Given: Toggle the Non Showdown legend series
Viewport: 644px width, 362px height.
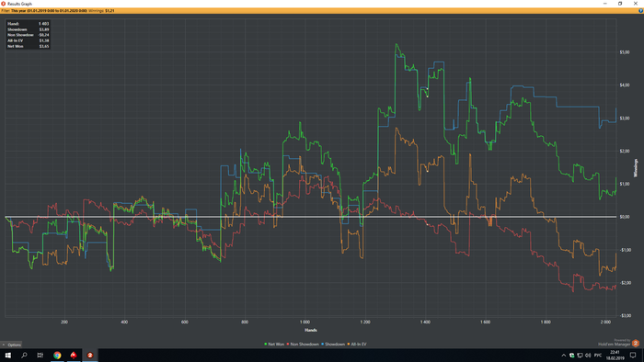Looking at the screenshot, I should [303, 344].
